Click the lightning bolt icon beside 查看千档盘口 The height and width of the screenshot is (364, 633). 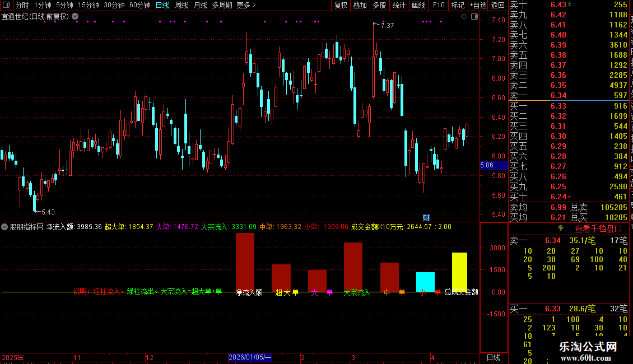click(561, 228)
